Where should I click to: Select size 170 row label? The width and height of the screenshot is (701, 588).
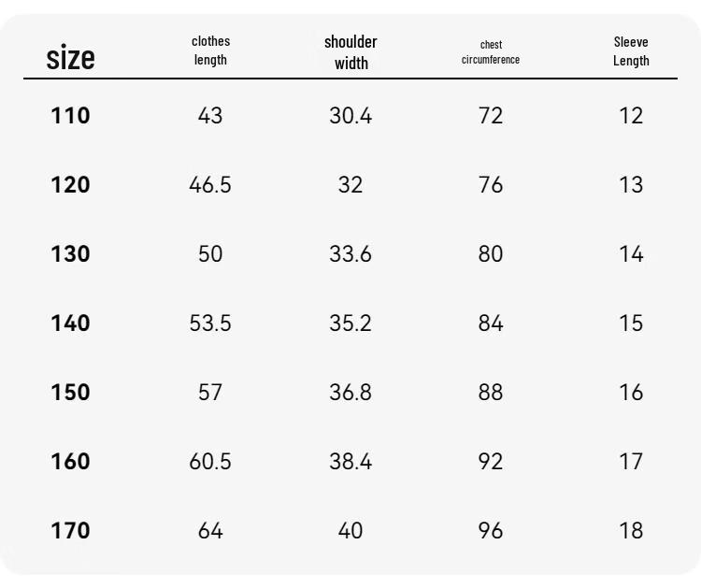coord(71,531)
